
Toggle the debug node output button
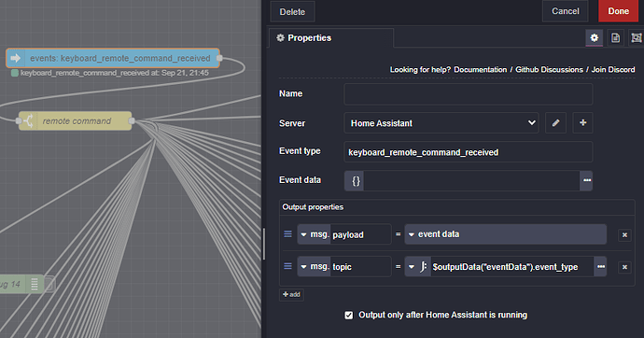tap(49, 284)
